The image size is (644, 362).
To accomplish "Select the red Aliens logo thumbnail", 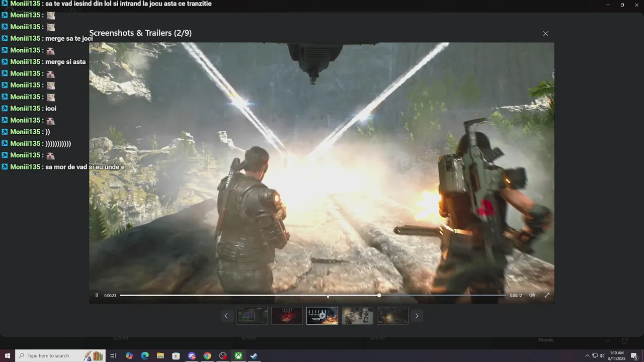I will pos(287,316).
